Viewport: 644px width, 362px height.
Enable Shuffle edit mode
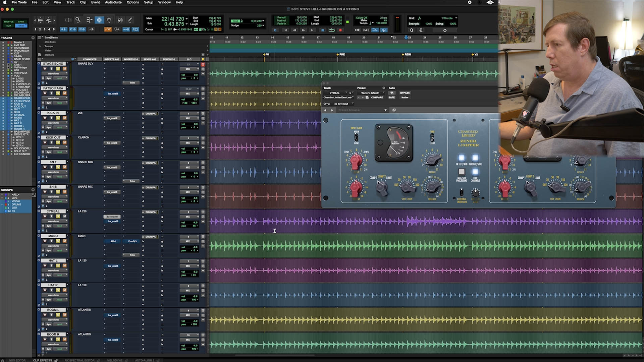pyautogui.click(x=9, y=21)
